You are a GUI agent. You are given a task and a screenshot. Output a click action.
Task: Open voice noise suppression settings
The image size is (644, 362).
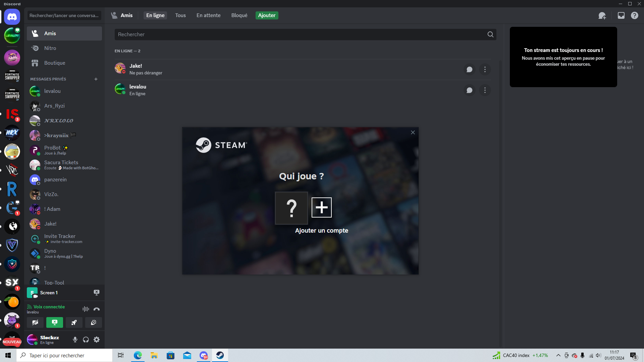tap(86, 309)
